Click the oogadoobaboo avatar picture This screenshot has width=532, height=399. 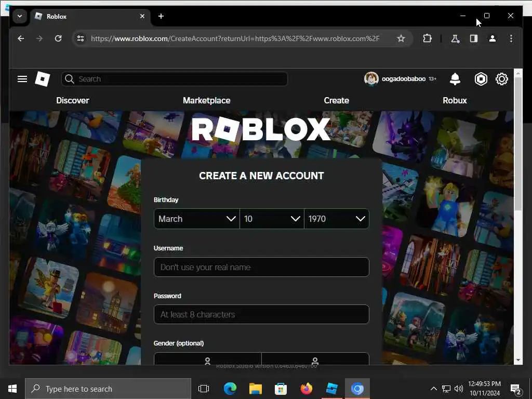coord(371,79)
